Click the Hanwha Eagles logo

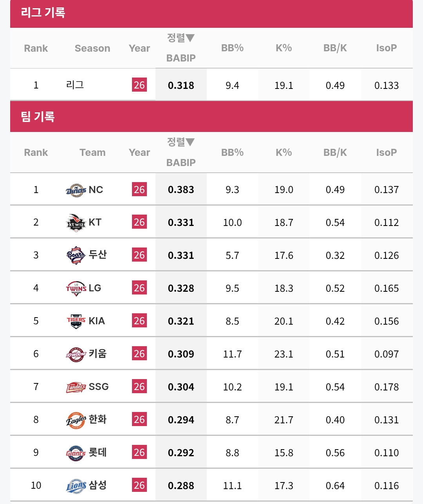76,420
